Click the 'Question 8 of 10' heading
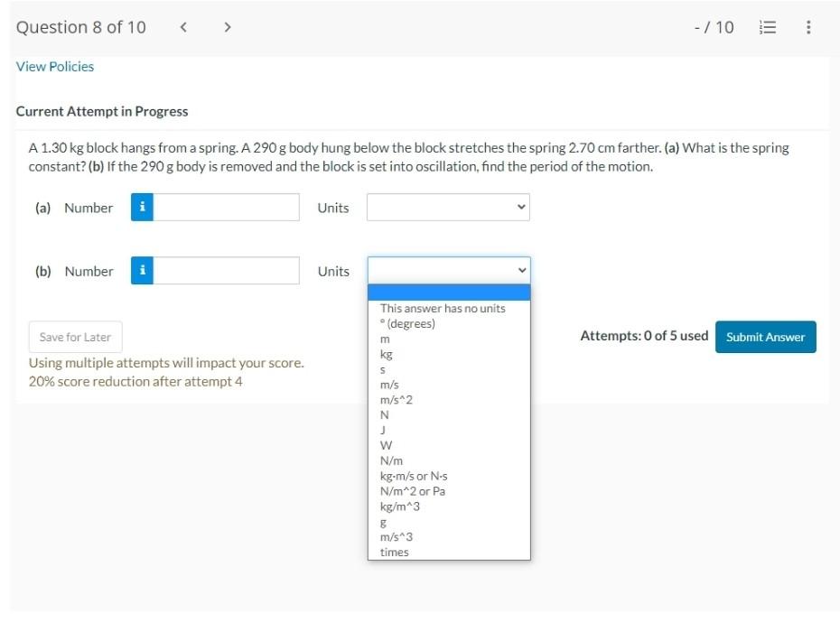 [81, 27]
